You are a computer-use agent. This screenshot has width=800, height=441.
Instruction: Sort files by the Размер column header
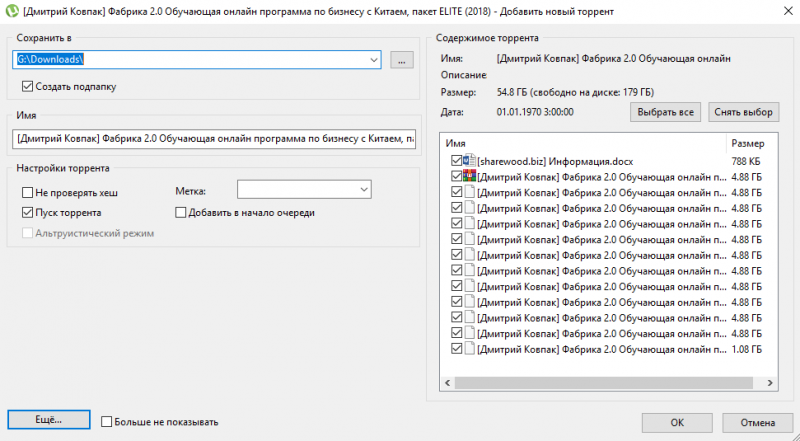[x=752, y=143]
